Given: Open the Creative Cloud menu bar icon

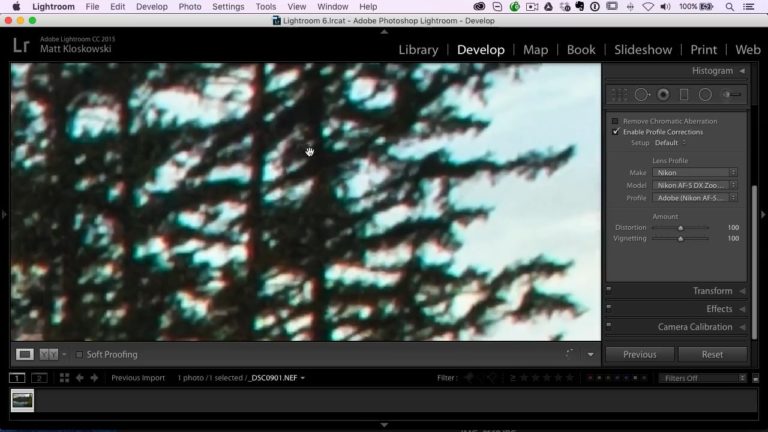Looking at the screenshot, I should click(479, 7).
